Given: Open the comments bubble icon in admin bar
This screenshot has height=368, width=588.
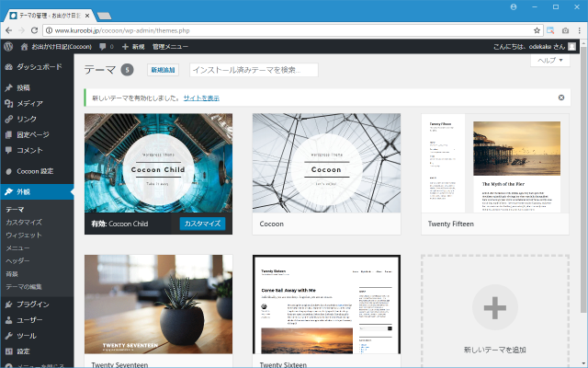Looking at the screenshot, I should tap(104, 45).
